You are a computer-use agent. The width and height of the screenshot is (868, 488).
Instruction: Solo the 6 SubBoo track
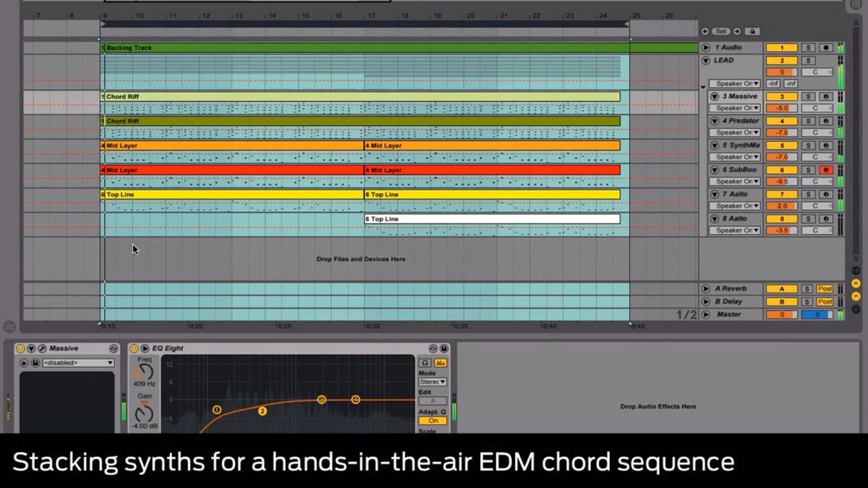click(x=809, y=169)
